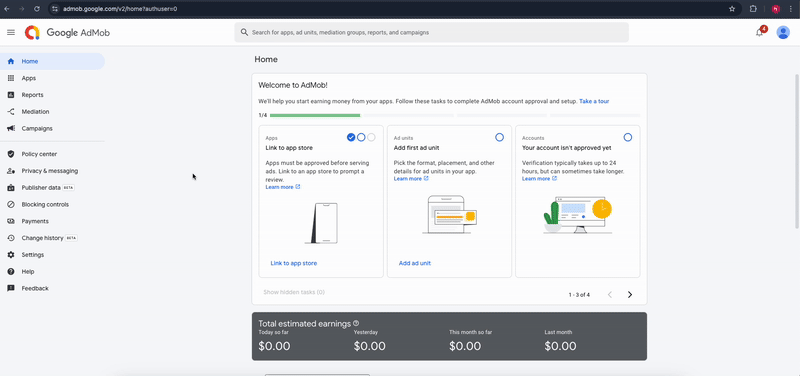Click the checked Apps step indicator
This screenshot has height=376, width=800.
pos(351,137)
